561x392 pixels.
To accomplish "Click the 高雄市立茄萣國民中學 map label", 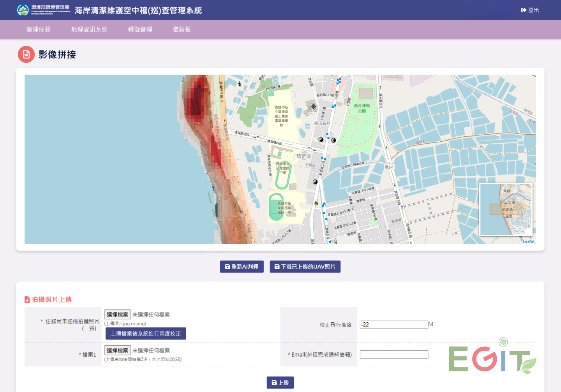I will pyautogui.click(x=283, y=168).
